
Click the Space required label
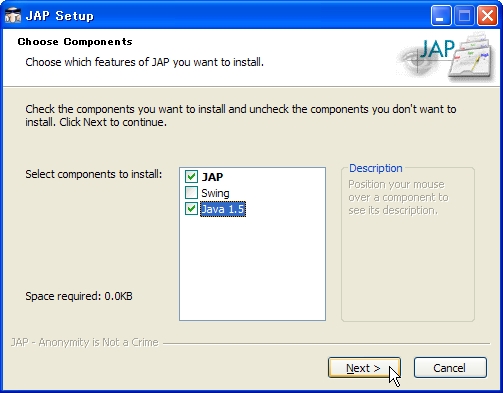(79, 296)
